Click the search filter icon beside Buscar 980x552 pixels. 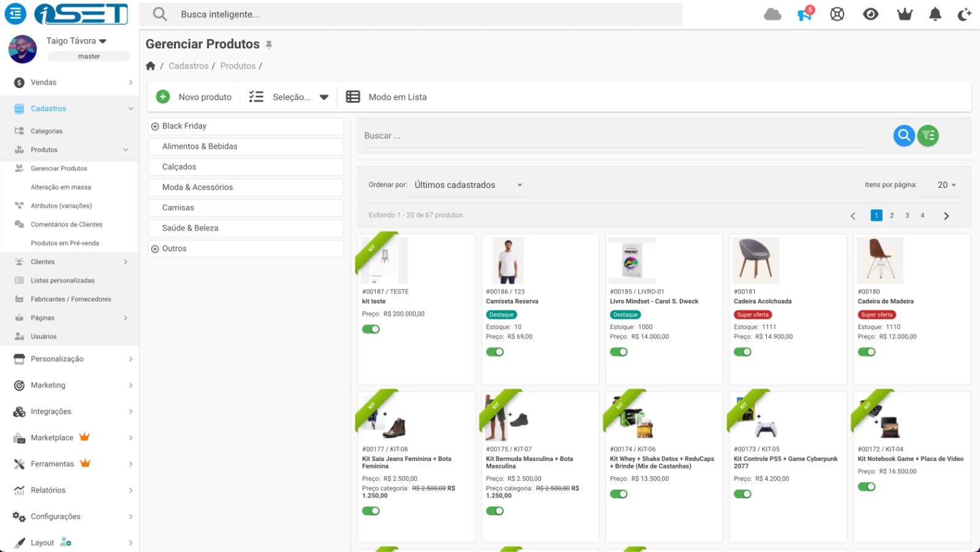point(927,135)
